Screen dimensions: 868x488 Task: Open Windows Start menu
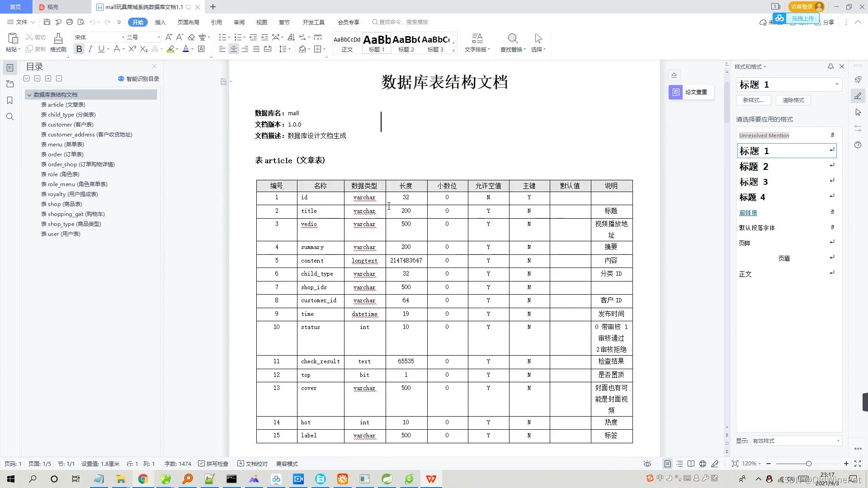11,479
